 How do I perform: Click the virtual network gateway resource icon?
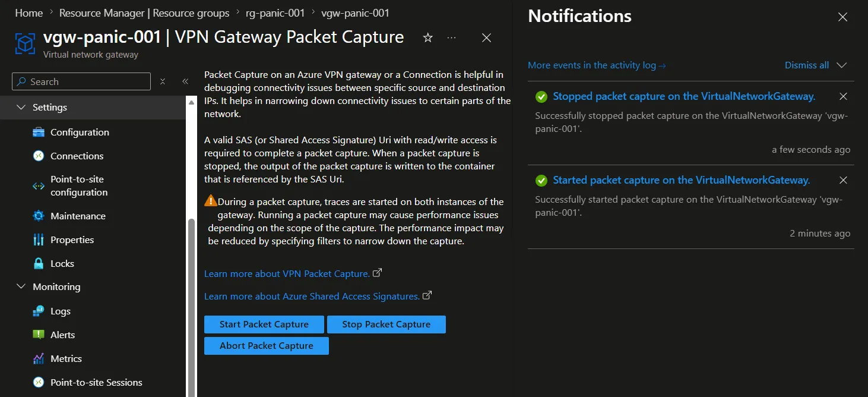[26, 43]
